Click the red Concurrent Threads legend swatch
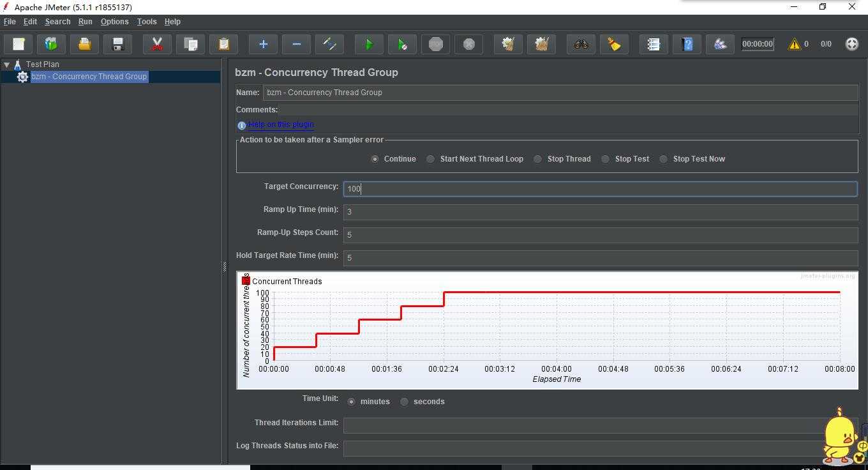Image resolution: width=868 pixels, height=470 pixels. click(246, 281)
